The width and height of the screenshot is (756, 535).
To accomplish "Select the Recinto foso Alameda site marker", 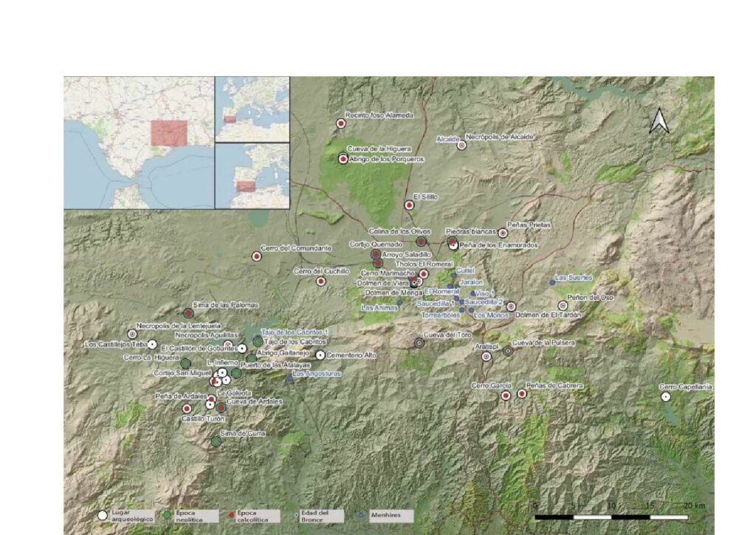I will point(341,123).
